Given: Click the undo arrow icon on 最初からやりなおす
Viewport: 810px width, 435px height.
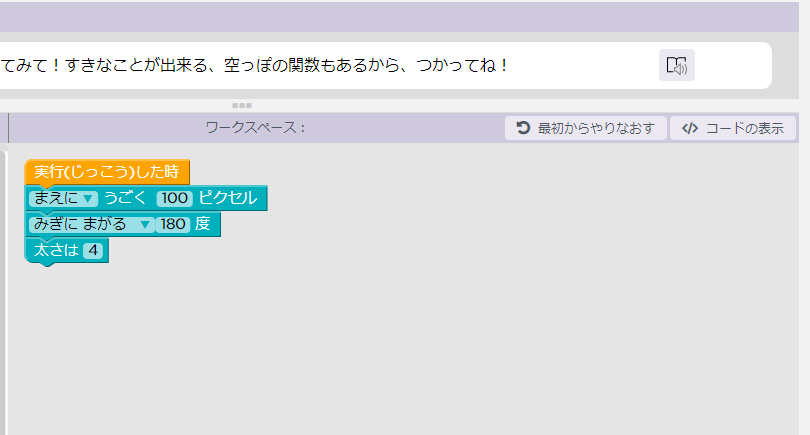Looking at the screenshot, I should [523, 128].
